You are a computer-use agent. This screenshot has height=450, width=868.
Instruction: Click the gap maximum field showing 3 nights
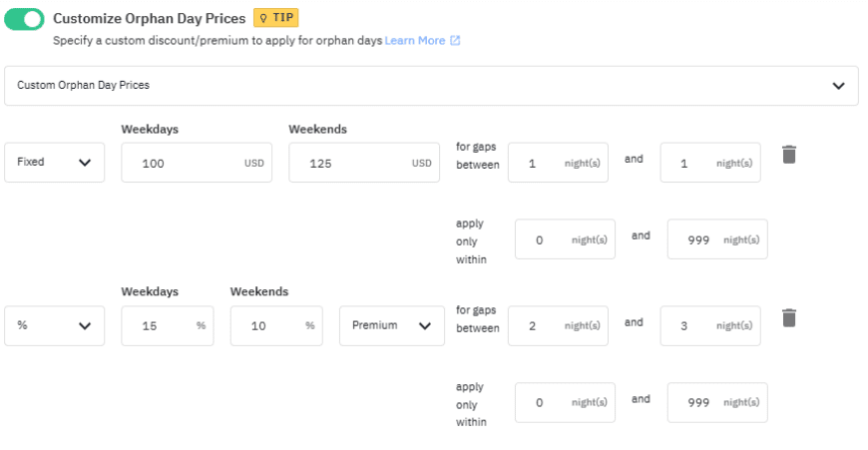click(709, 325)
